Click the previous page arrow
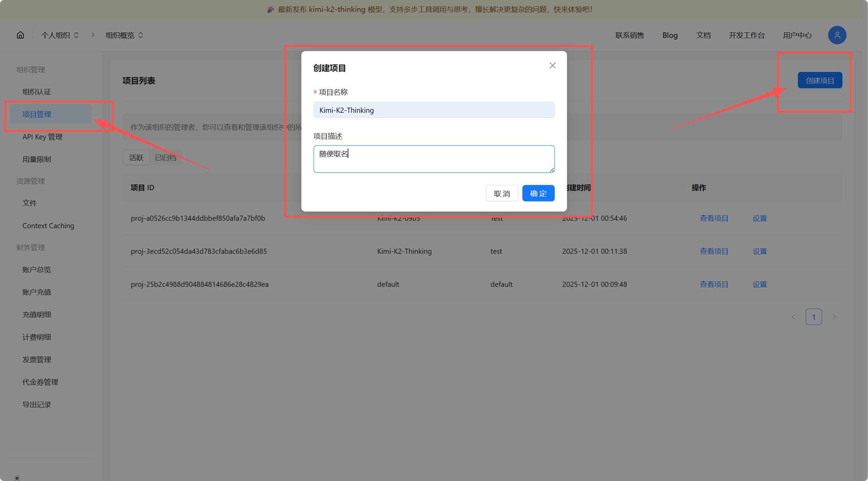 [794, 316]
